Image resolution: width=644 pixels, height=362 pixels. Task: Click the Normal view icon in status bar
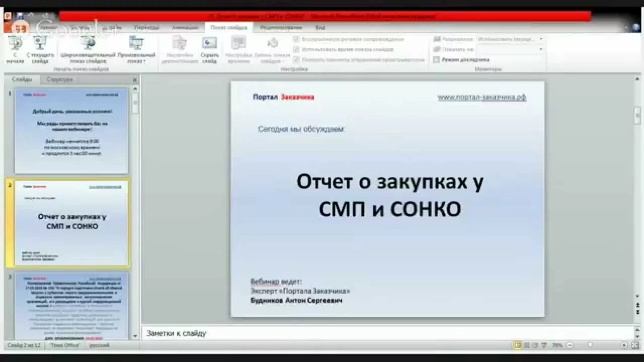pos(518,345)
